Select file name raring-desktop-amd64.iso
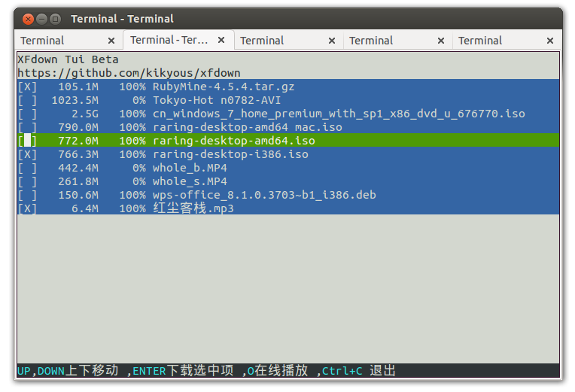Image resolution: width=575 pixels, height=392 pixels. (x=234, y=141)
